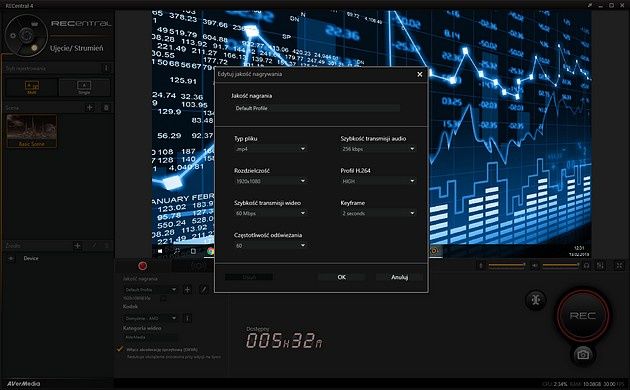Add a recording quality profile

click(x=187, y=289)
